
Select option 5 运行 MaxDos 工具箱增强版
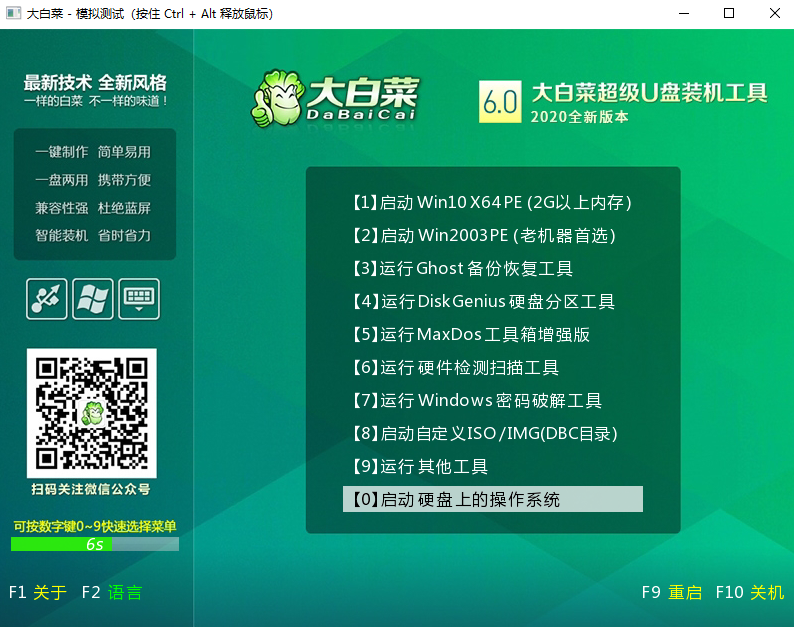click(x=471, y=334)
